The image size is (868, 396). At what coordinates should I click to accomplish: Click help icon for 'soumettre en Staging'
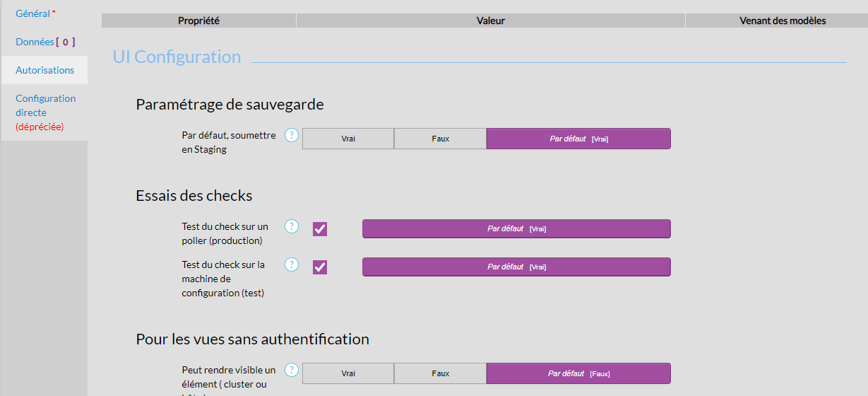point(292,135)
